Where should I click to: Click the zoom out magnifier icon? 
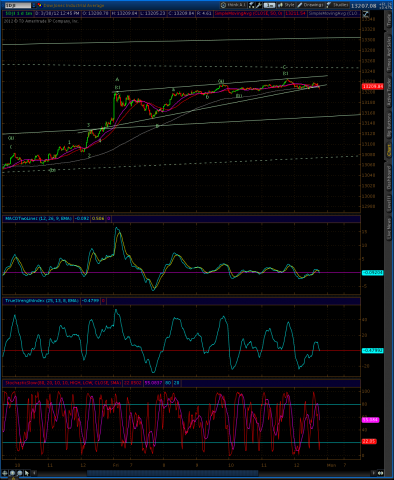click(20, 473)
